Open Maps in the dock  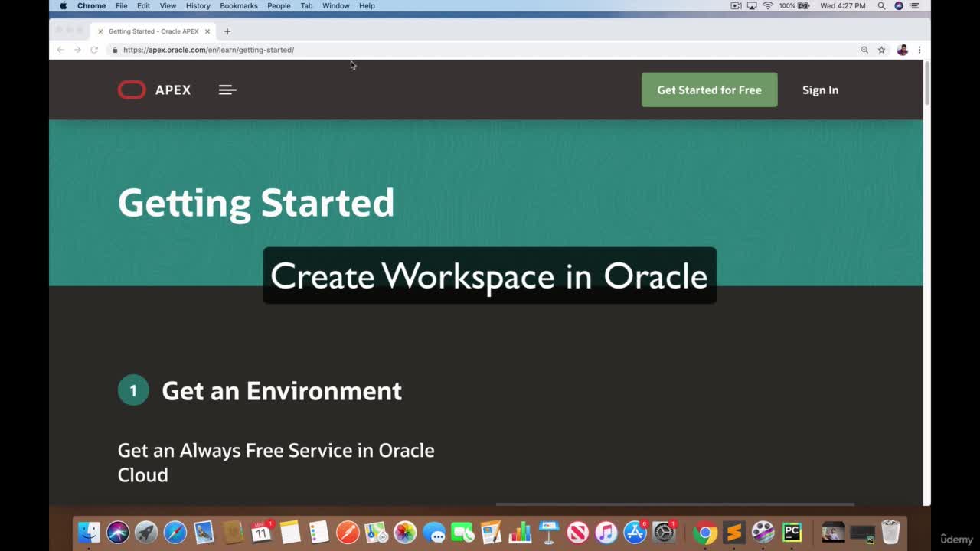pyautogui.click(x=376, y=532)
